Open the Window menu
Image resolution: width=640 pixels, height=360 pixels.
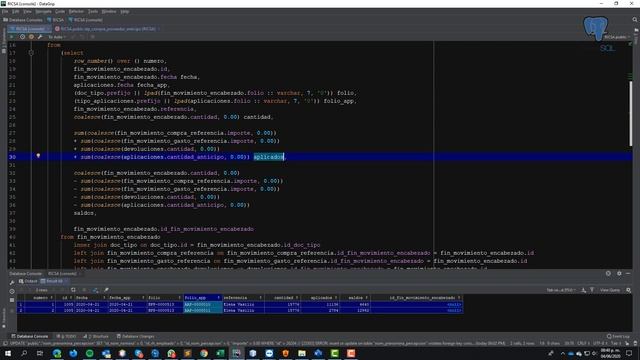tap(109, 11)
